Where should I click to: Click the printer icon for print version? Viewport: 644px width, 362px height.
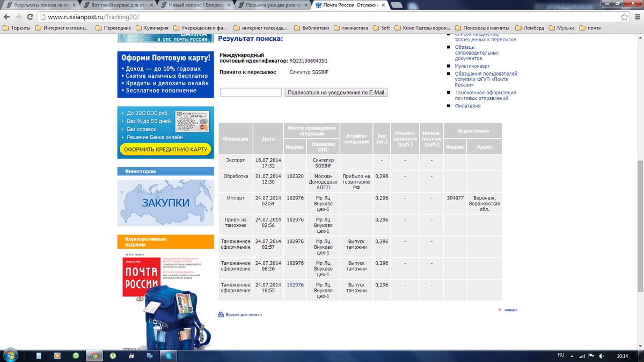coord(221,315)
